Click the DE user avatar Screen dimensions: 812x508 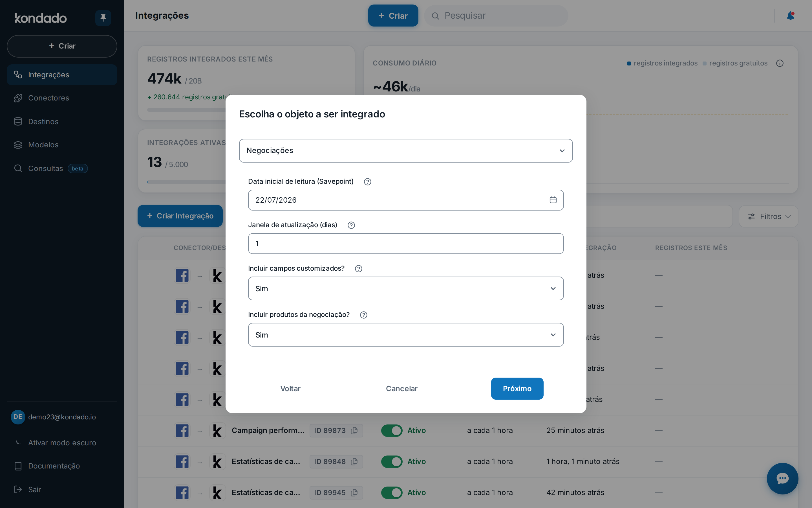click(18, 417)
